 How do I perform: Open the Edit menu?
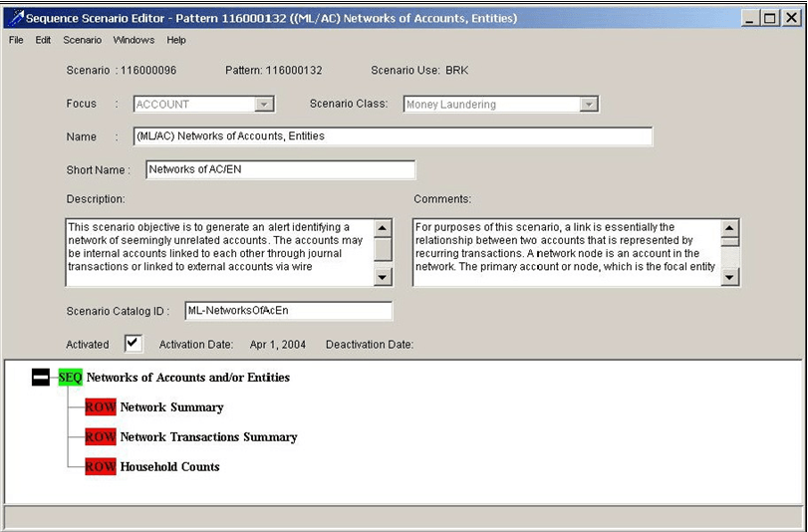(x=43, y=40)
